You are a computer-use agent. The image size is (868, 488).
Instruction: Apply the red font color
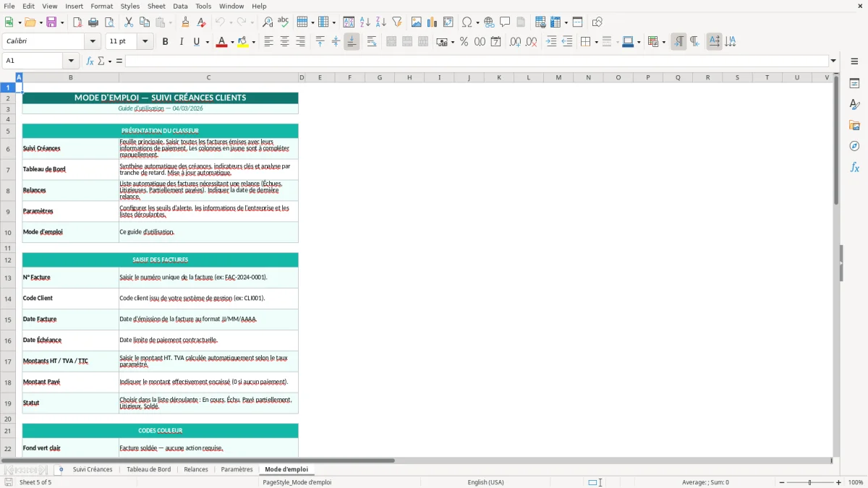(221, 42)
